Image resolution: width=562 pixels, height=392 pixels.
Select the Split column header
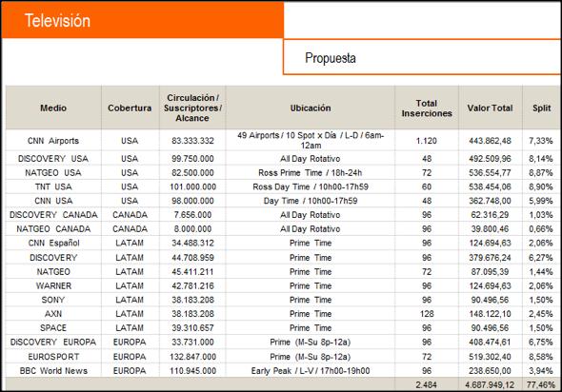click(542, 108)
